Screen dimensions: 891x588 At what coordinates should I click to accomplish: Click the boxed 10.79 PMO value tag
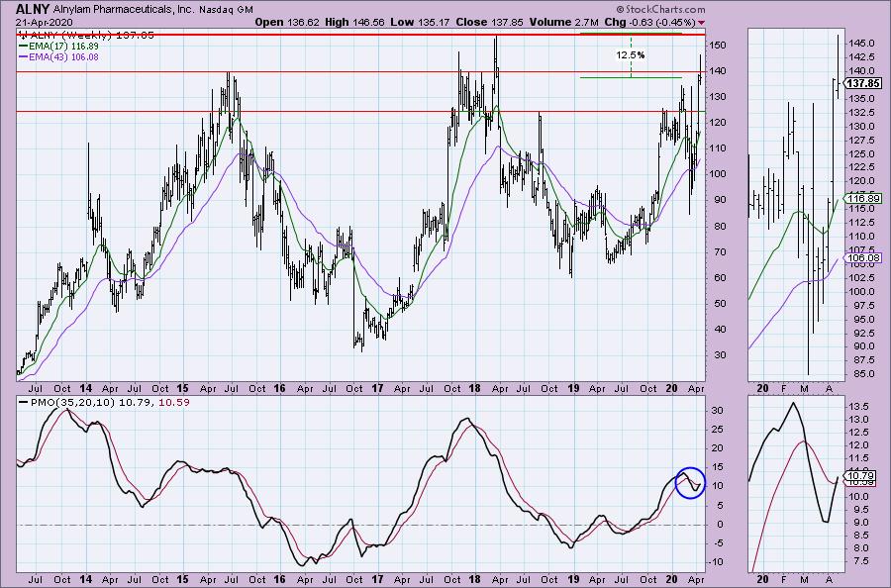click(x=860, y=475)
